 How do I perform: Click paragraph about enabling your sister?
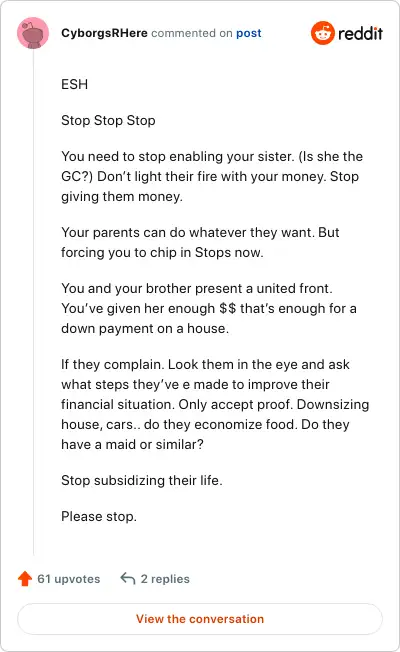pos(212,176)
